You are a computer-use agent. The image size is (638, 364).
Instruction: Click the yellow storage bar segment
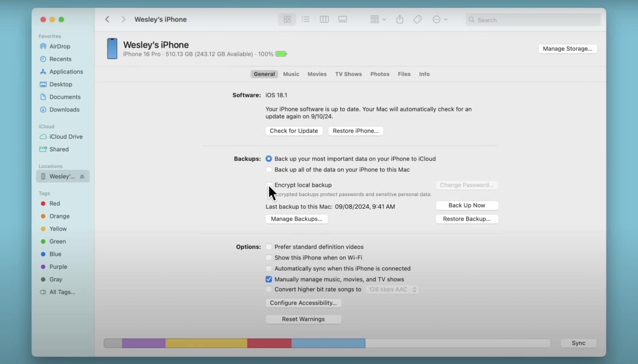[x=206, y=343]
